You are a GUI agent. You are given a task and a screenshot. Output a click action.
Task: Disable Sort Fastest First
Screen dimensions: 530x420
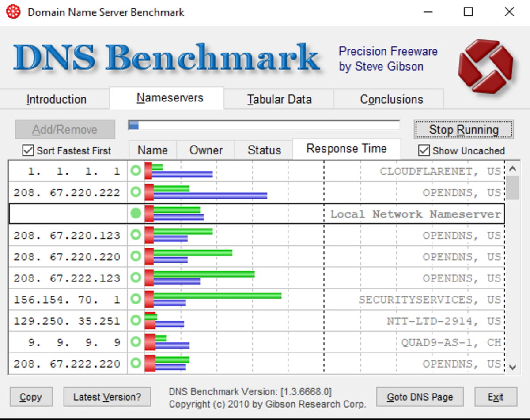[28, 151]
